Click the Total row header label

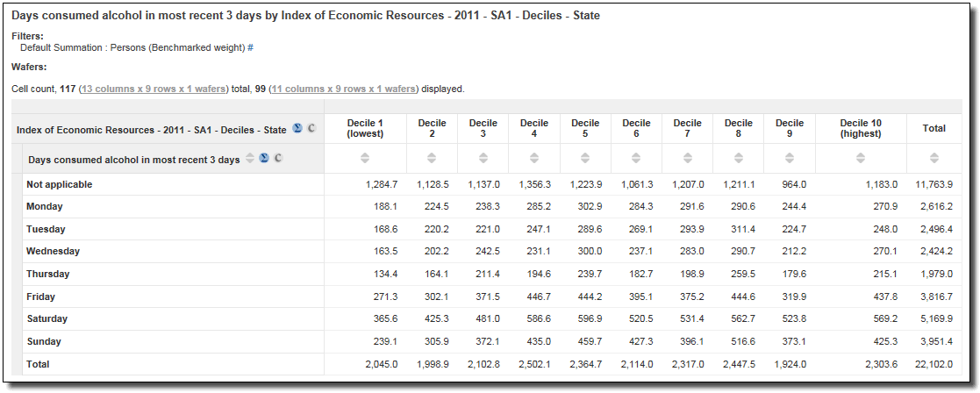click(x=38, y=364)
